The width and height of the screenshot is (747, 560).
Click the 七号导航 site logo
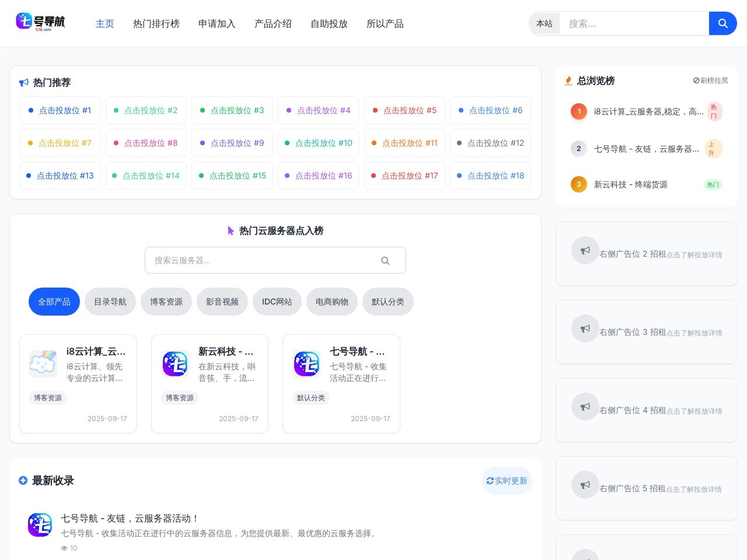pyautogui.click(x=40, y=22)
